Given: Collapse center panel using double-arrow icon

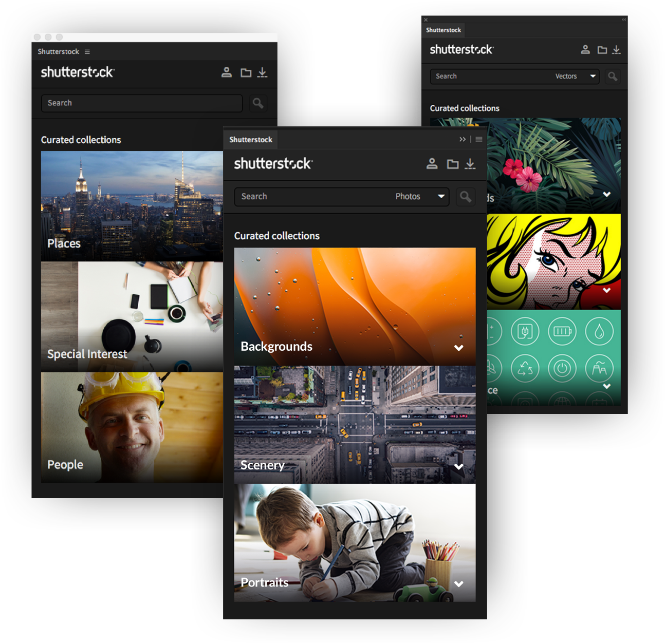Looking at the screenshot, I should [x=463, y=139].
